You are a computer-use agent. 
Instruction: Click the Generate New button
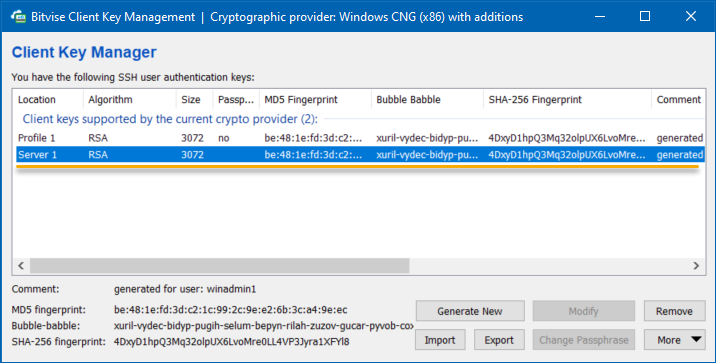coord(470,311)
